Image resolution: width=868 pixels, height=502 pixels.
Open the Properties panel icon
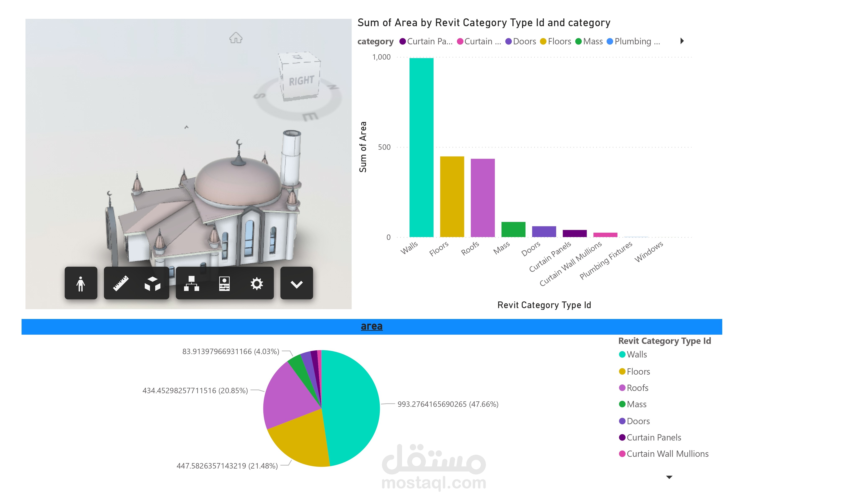point(224,284)
